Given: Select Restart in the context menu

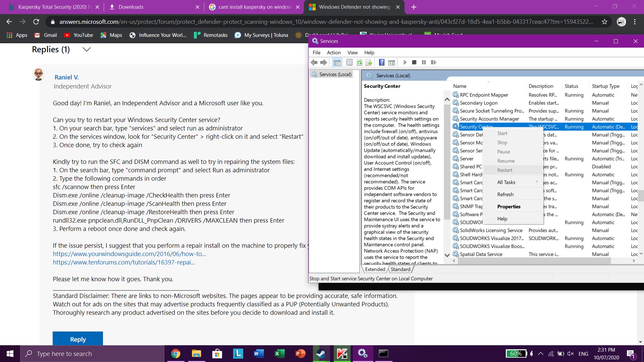Looking at the screenshot, I should [505, 170].
